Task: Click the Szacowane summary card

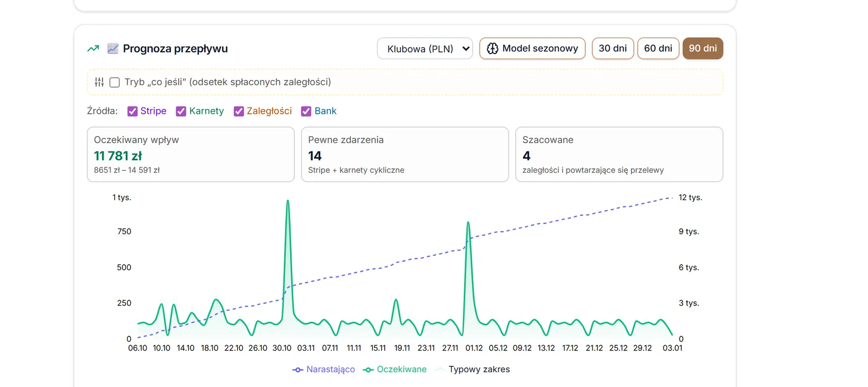Action: [619, 154]
